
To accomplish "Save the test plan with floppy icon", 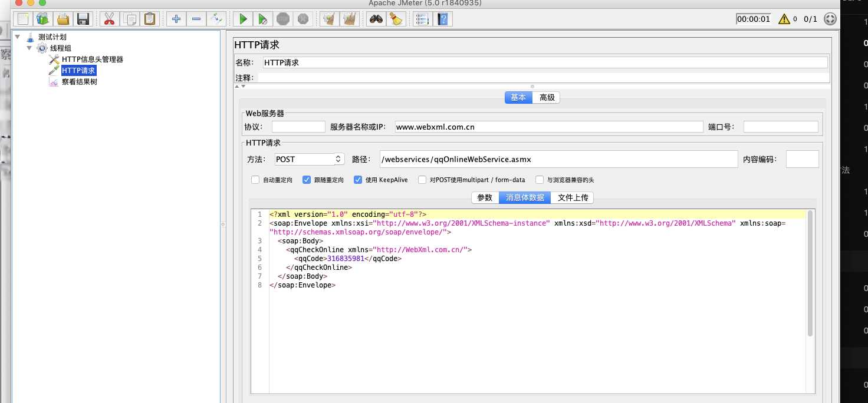I will (x=83, y=19).
